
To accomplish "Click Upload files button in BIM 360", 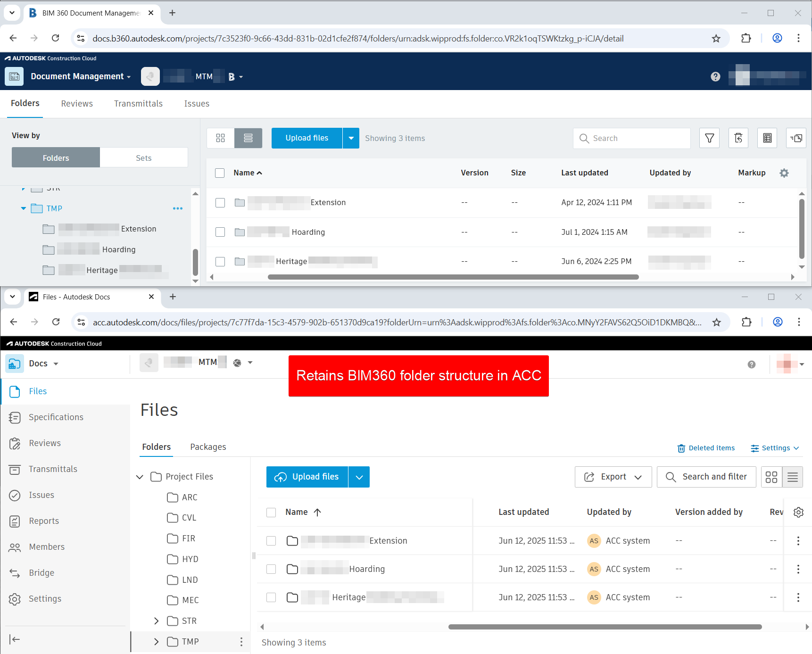I will 307,138.
